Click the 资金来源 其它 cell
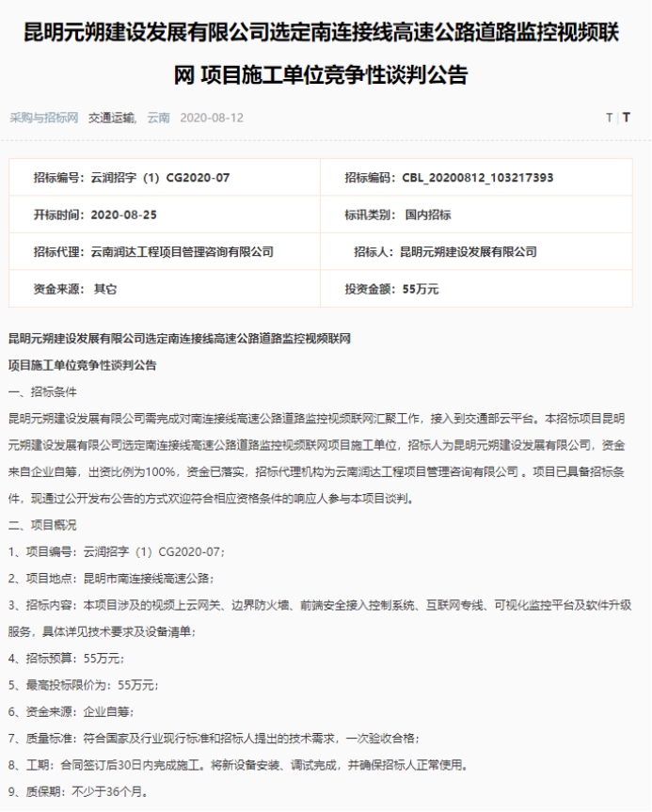This screenshot has width=652, height=812. 75,289
